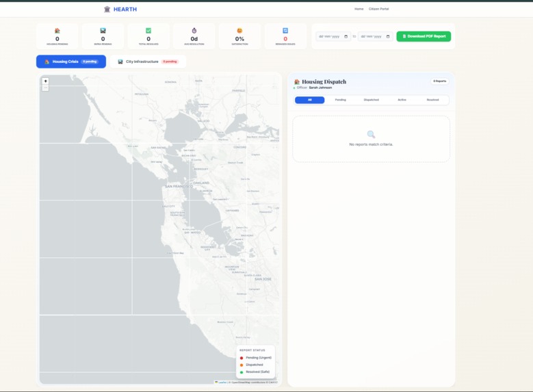Focus the end date input field

point(375,36)
